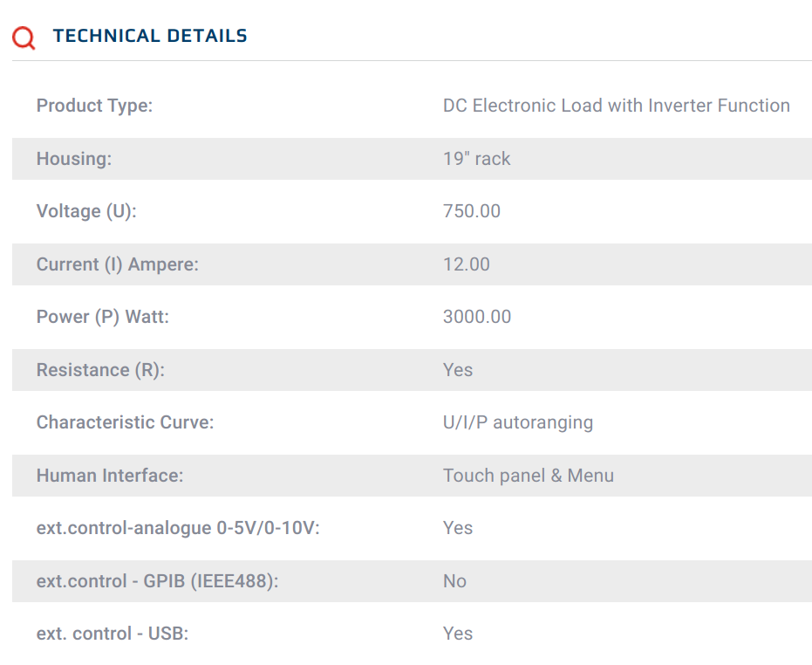The width and height of the screenshot is (812, 665).
Task: Click the Yes value in the Resistance row
Action: click(457, 370)
